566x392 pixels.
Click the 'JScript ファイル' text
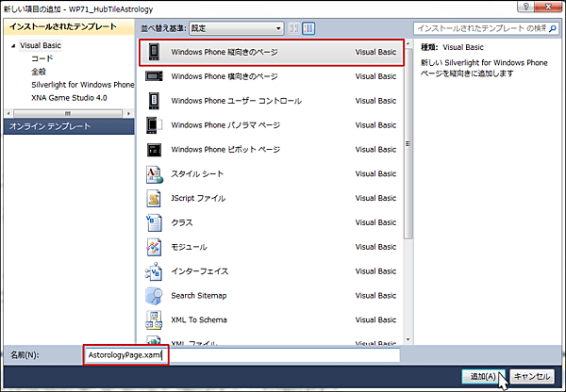click(198, 198)
